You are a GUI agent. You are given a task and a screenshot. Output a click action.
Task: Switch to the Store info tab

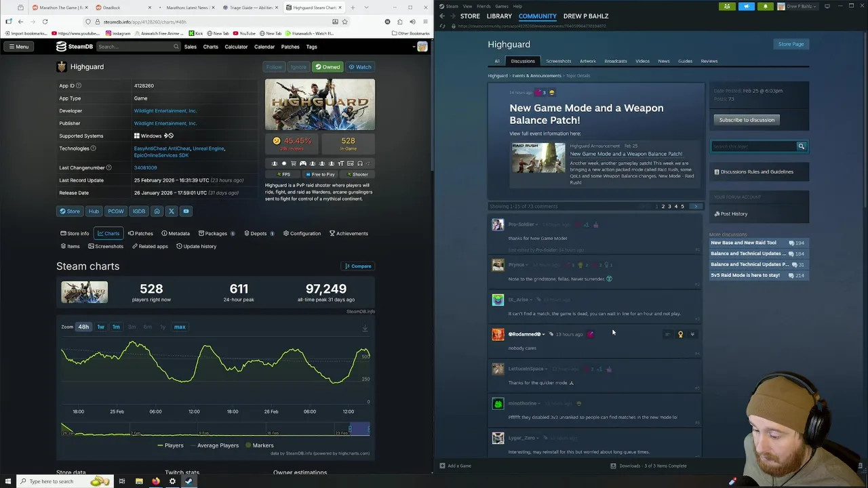click(75, 234)
